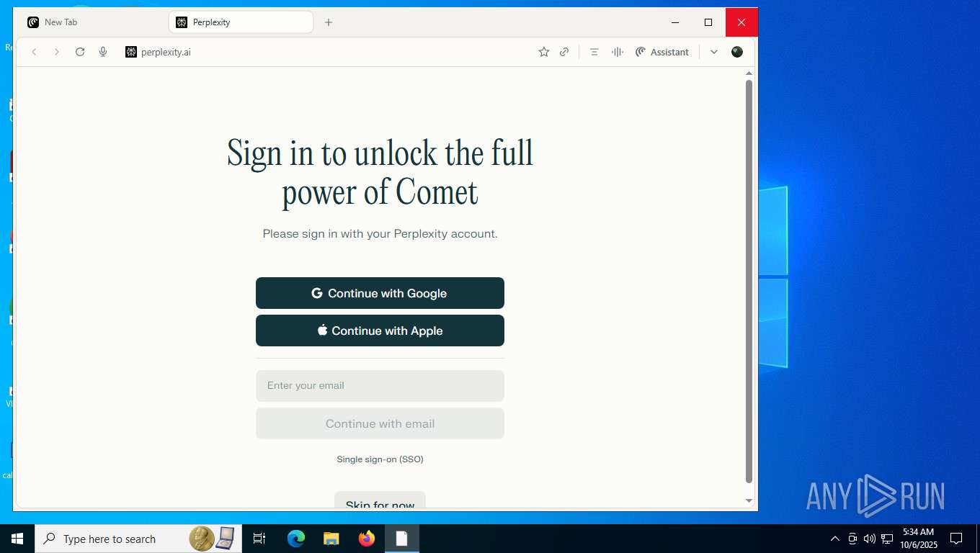Click Skip for now button
Viewport: 980px width, 553px height.
tap(380, 500)
